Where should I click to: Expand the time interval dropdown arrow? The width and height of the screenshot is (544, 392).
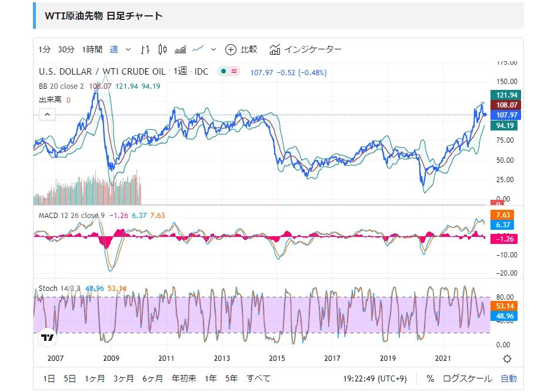[x=128, y=49]
